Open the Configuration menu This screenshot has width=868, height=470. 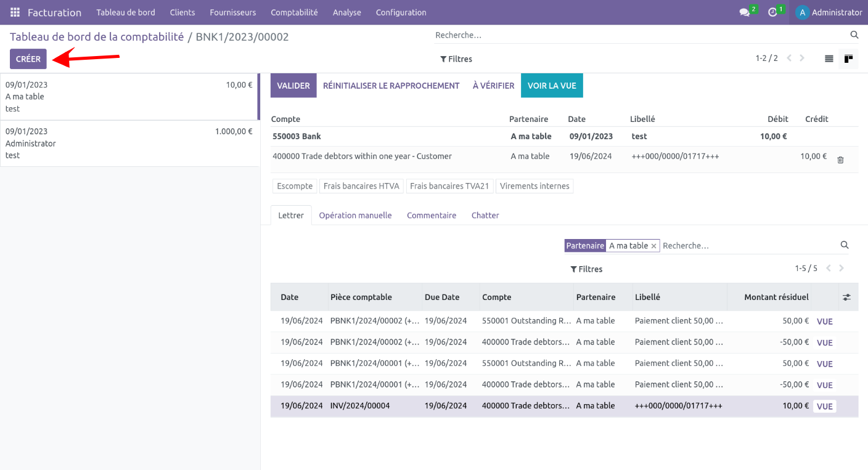pyautogui.click(x=401, y=12)
